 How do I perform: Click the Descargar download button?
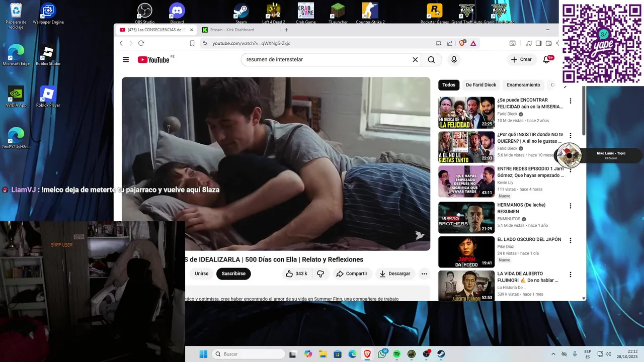[x=395, y=274]
